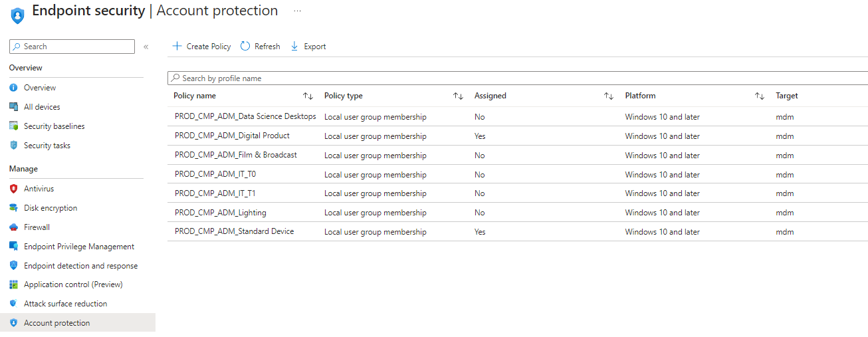Open PROD_CMP_ADM_IT_T0 policy
The height and width of the screenshot is (337, 868).
click(215, 174)
